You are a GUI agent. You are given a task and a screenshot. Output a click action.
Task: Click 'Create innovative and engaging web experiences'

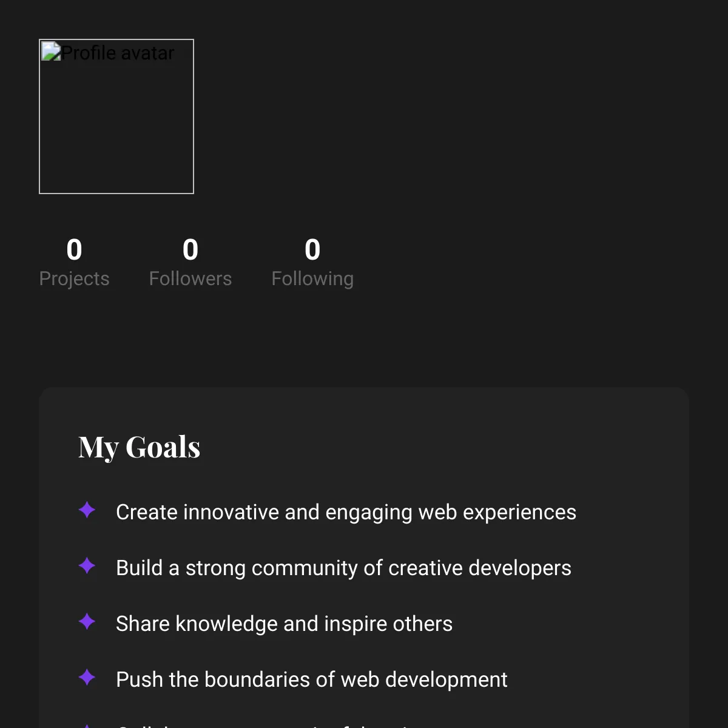pyautogui.click(x=346, y=512)
